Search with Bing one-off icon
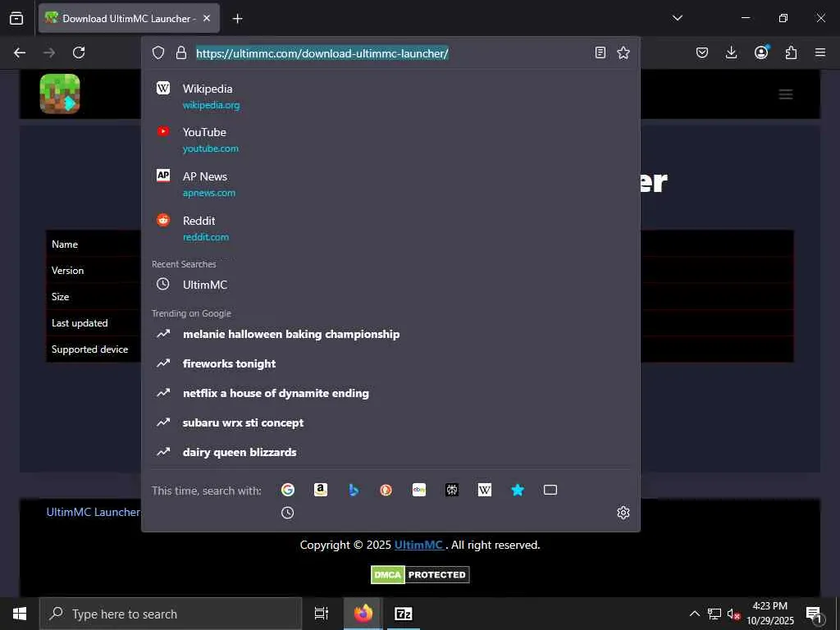 (x=353, y=490)
